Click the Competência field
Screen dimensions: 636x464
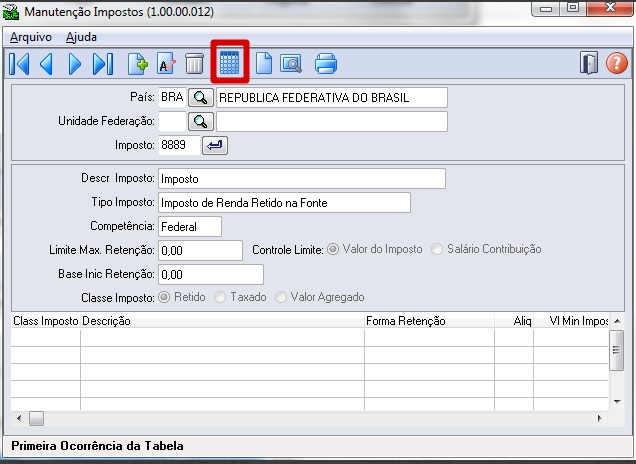click(190, 227)
